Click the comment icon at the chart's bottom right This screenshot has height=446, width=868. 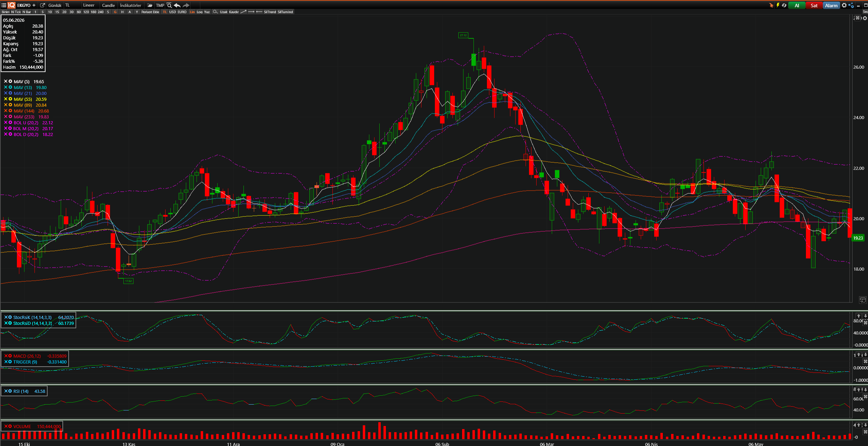pyautogui.click(x=862, y=300)
